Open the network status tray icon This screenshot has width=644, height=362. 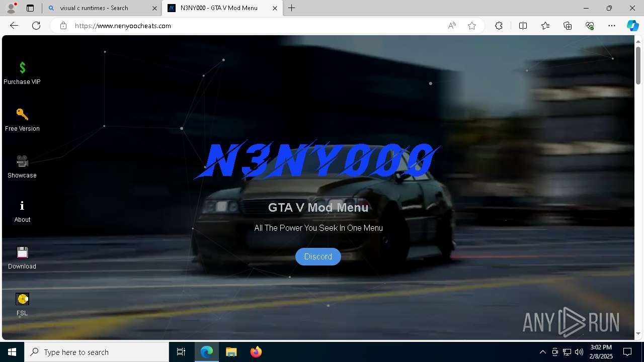tap(567, 352)
